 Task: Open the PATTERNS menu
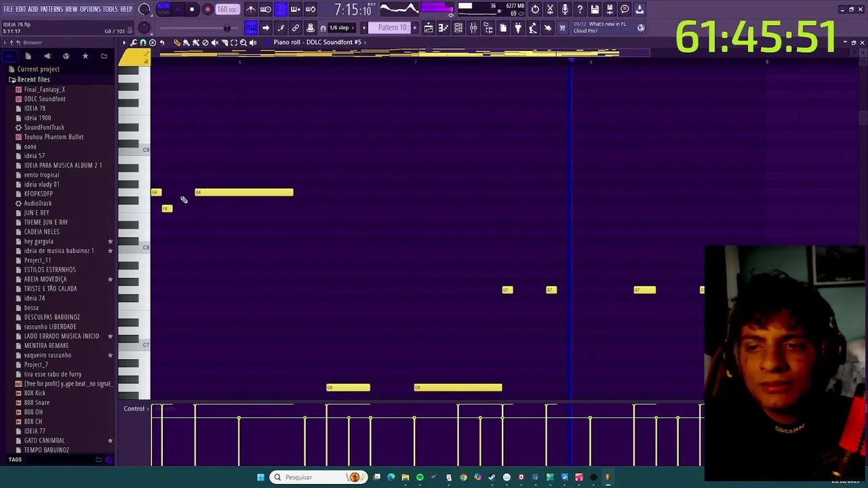pyautogui.click(x=52, y=9)
